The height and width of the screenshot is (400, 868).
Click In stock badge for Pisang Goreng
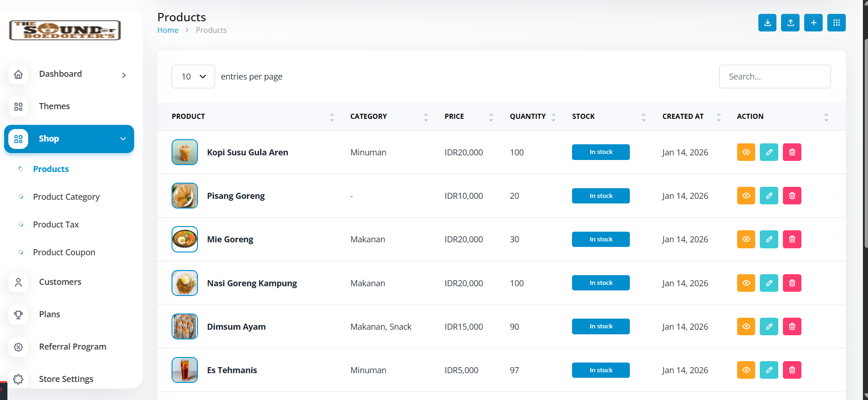pos(601,196)
